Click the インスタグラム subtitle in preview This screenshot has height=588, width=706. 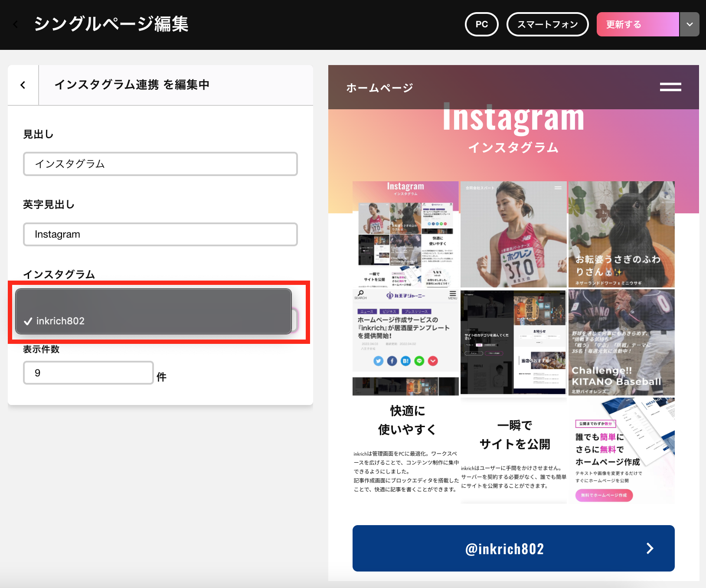coord(513,147)
